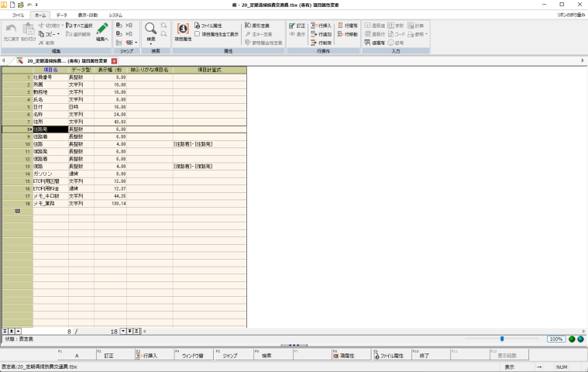Viewport: 588px width, 372px height.
Task: Click the F9 ファイル属性 function key button
Action: pyautogui.click(x=391, y=354)
